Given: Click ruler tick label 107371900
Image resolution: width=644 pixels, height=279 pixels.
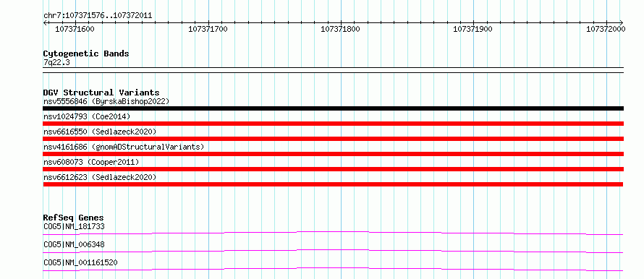Looking at the screenshot, I should pyautogui.click(x=473, y=29).
